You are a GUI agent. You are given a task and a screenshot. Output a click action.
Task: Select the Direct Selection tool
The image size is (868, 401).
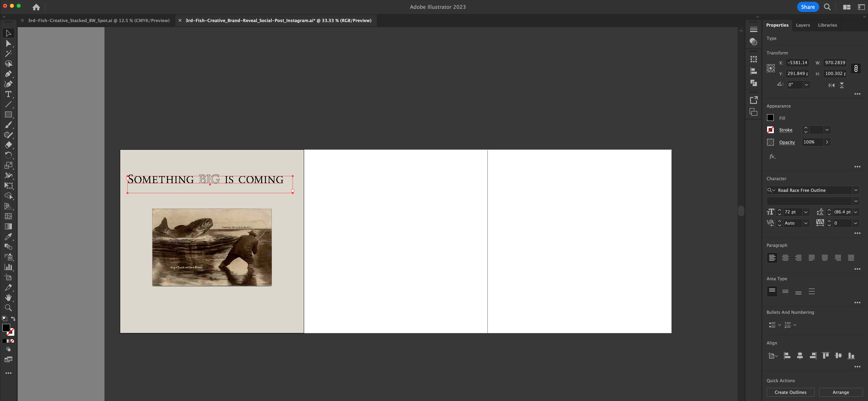click(x=8, y=43)
